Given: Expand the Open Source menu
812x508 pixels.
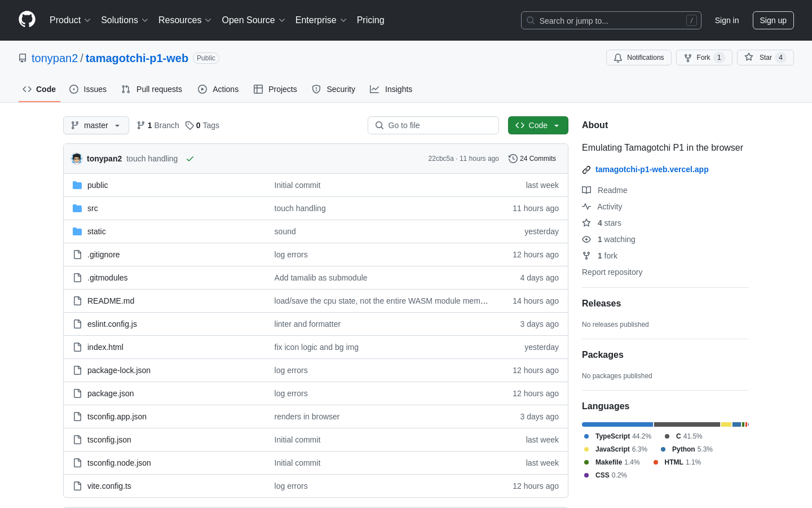Looking at the screenshot, I should [x=254, y=20].
